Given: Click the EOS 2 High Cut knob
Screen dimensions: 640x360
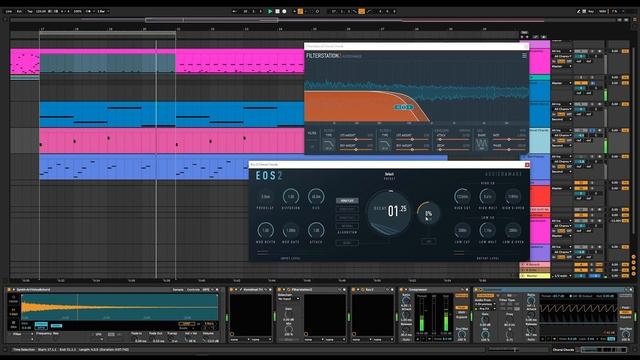Looking at the screenshot, I should pyautogui.click(x=462, y=197).
